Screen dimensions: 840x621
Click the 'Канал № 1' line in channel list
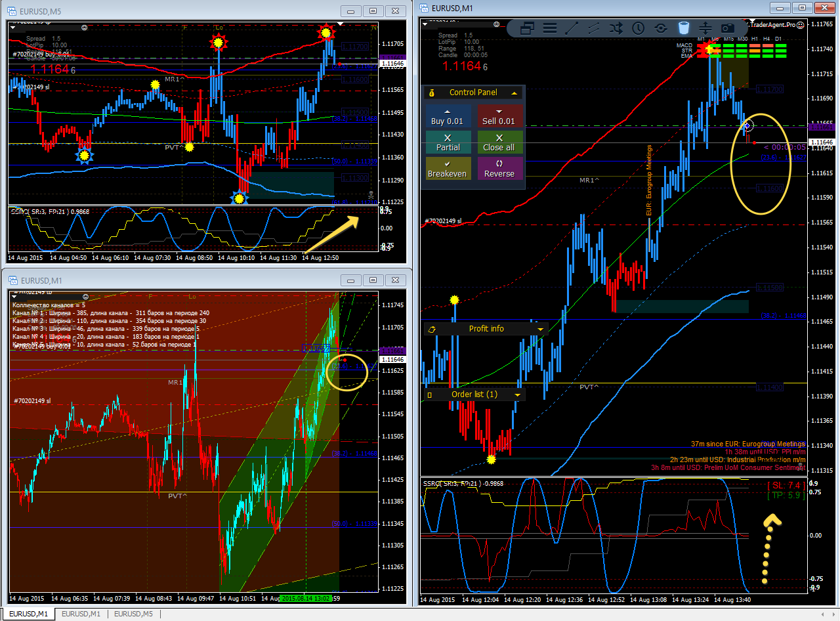110,313
